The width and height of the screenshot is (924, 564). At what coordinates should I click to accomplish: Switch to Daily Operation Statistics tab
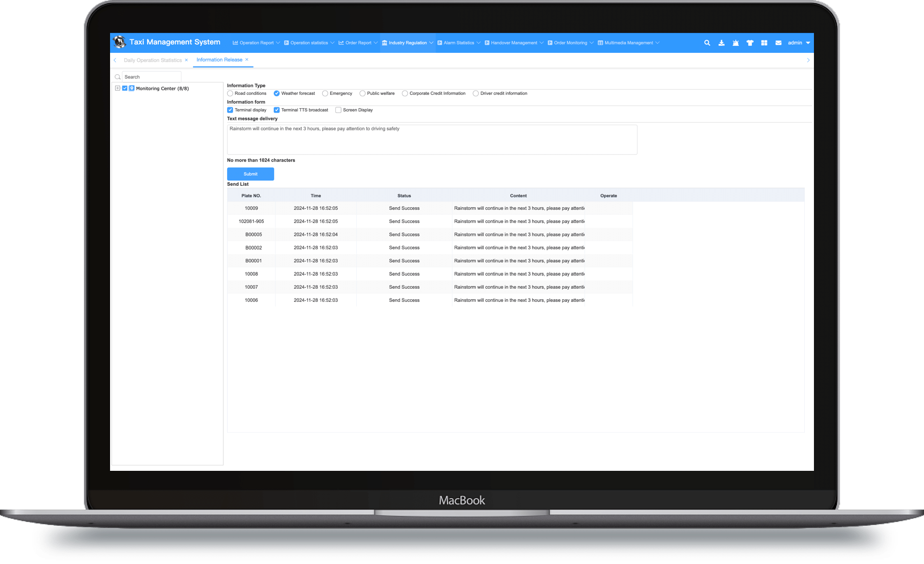click(x=152, y=60)
